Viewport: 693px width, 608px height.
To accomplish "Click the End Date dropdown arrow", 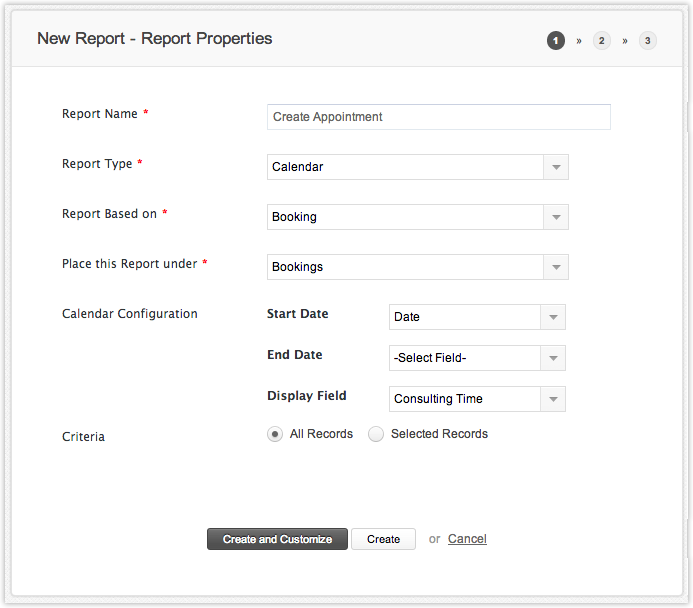I will [x=553, y=358].
